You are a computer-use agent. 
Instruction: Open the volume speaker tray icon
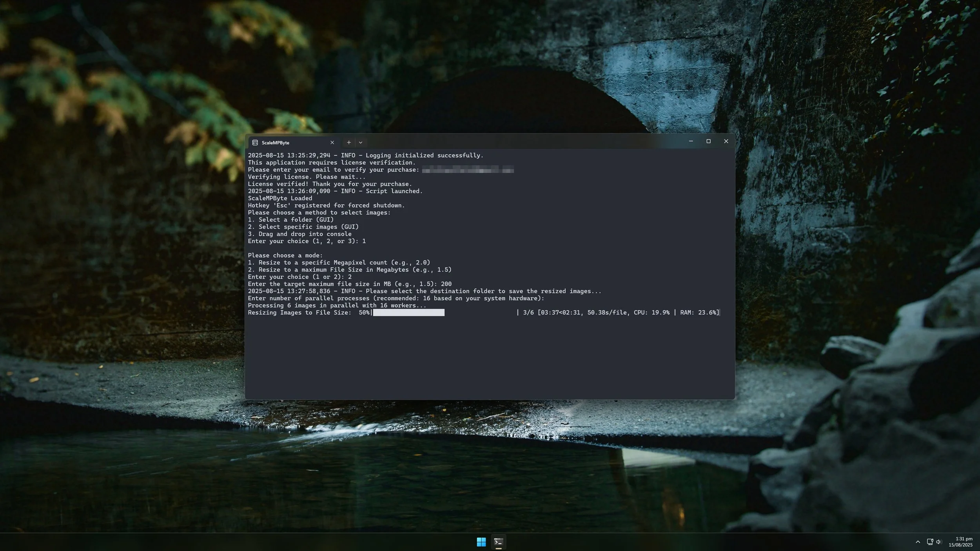click(x=939, y=542)
